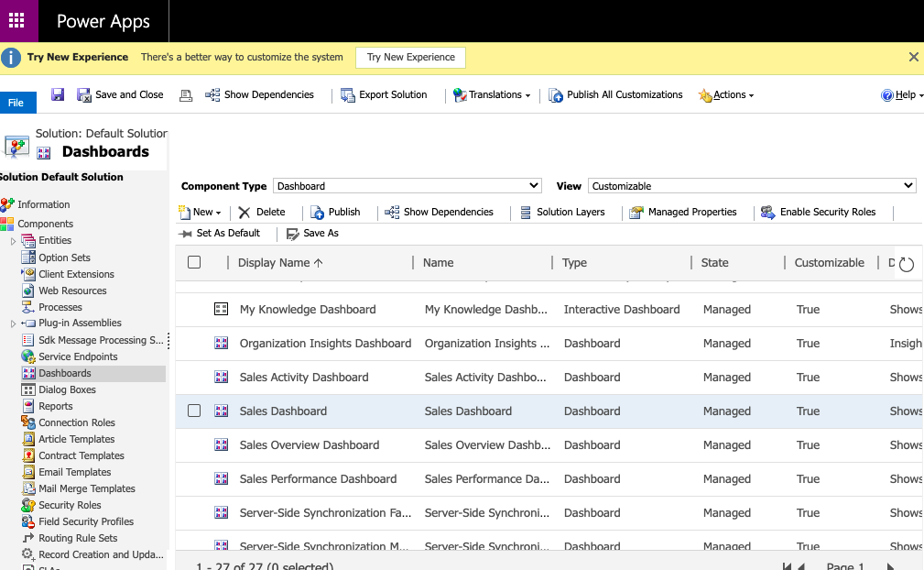Open the Help dropdown menu
Viewport: 924px width, 570px height.
[902, 95]
